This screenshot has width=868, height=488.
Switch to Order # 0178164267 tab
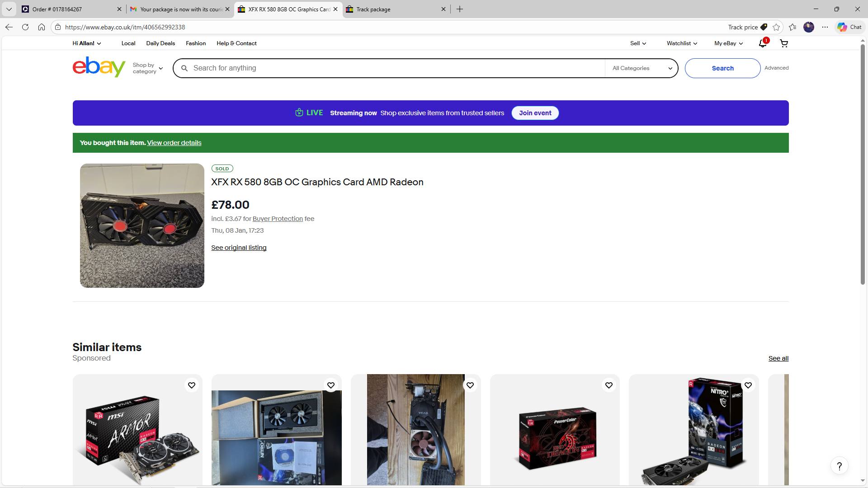pyautogui.click(x=72, y=9)
